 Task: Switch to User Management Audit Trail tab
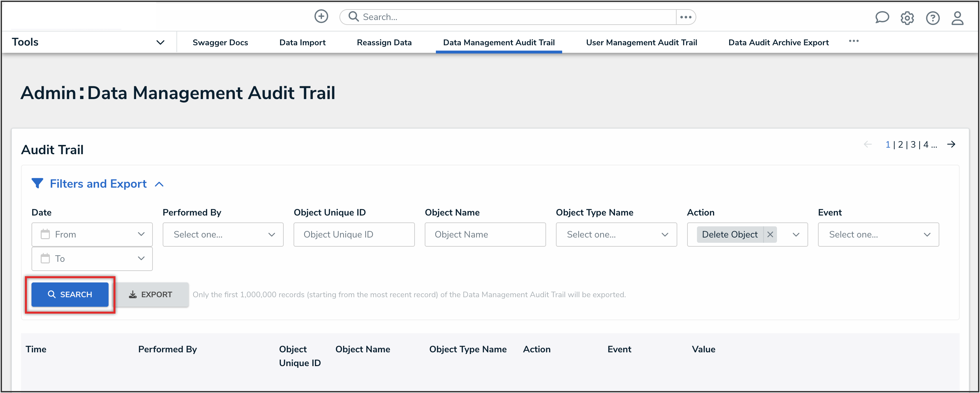click(642, 42)
